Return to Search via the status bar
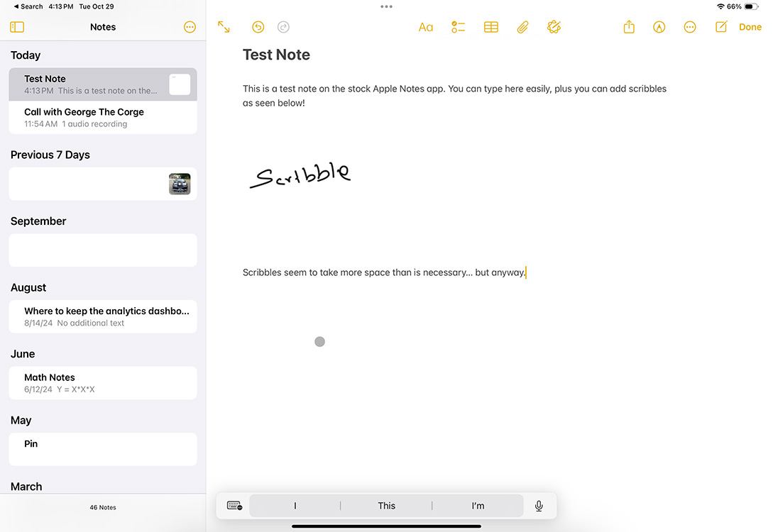 point(27,6)
